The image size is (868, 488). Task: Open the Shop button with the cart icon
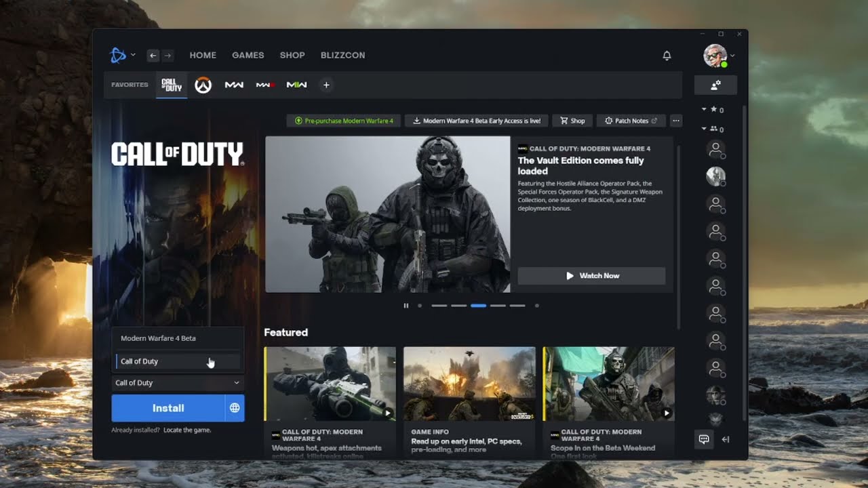click(572, 121)
